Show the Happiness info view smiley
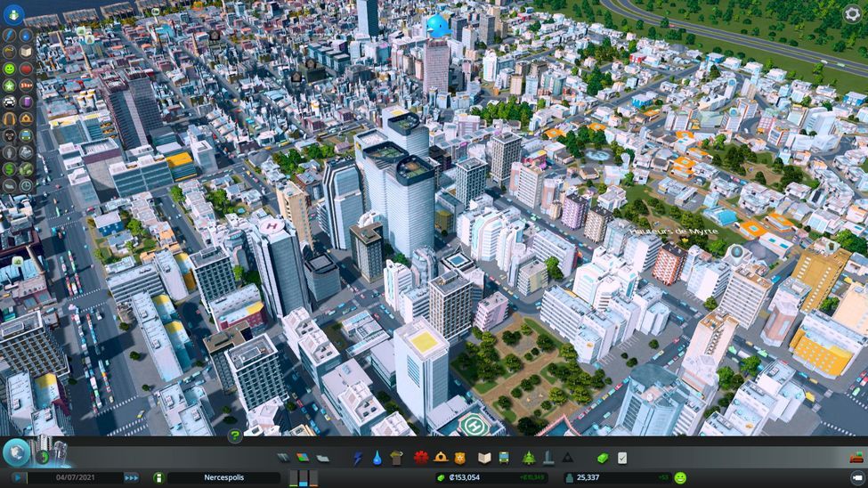This screenshot has height=488, width=868. click(10, 69)
